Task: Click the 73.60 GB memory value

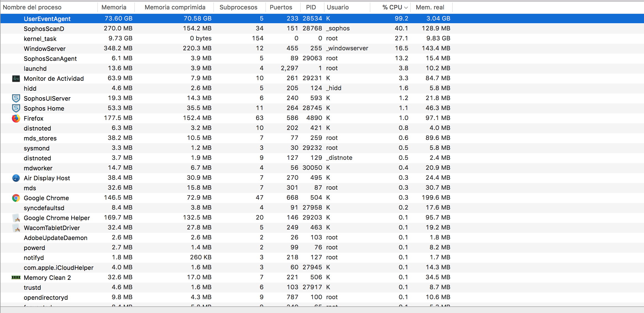Action: point(118,18)
